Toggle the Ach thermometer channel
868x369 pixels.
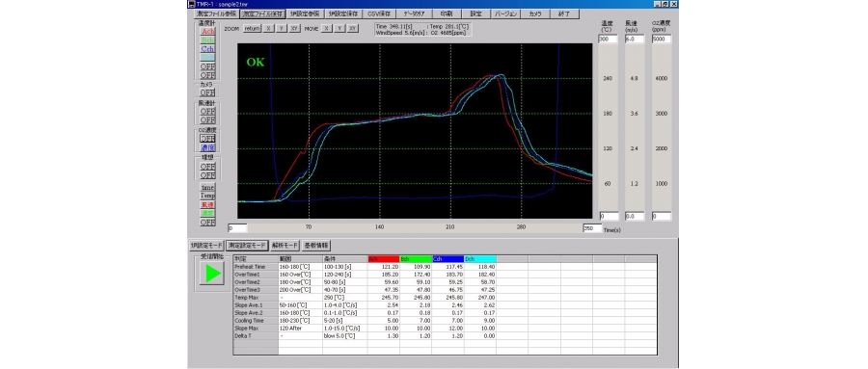pos(207,32)
